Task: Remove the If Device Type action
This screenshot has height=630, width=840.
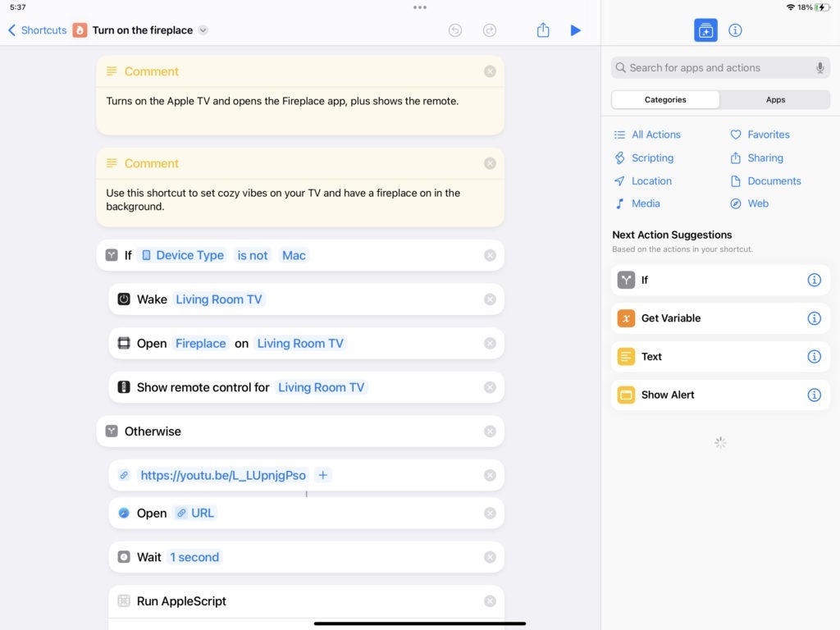Action: coord(490,256)
